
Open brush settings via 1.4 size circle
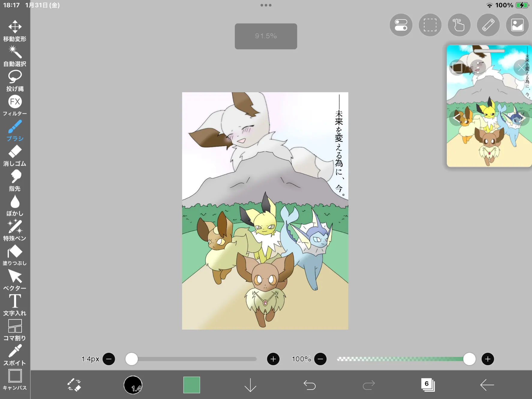click(133, 385)
